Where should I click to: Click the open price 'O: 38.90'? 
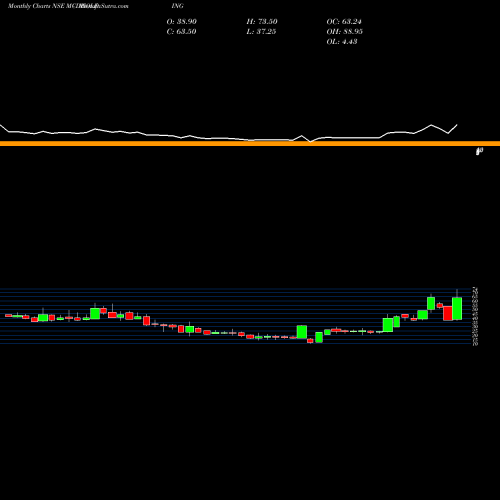click(x=181, y=22)
